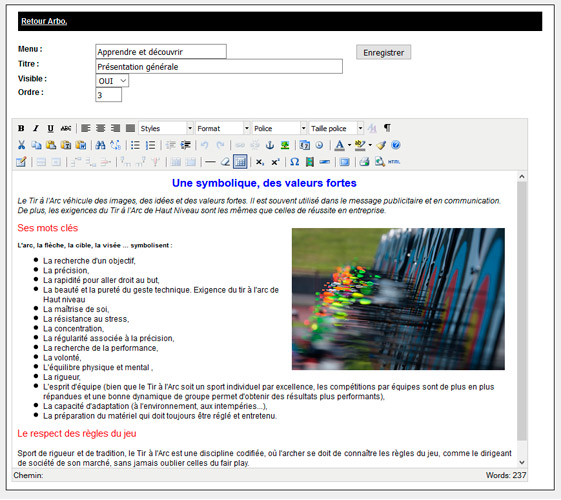Open the Taille police dropdown
561x500 pixels.
pos(336,128)
